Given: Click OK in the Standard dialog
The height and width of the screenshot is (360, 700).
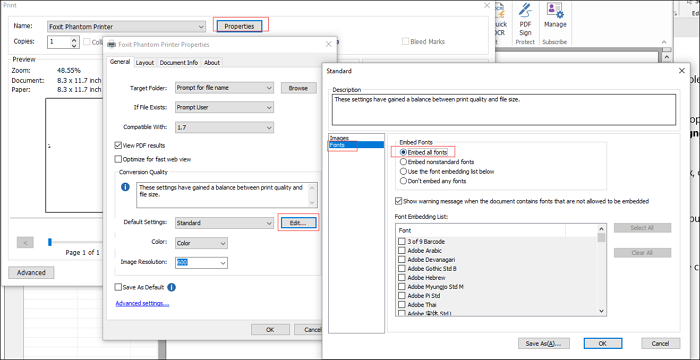Looking at the screenshot, I should pyautogui.click(x=602, y=343).
